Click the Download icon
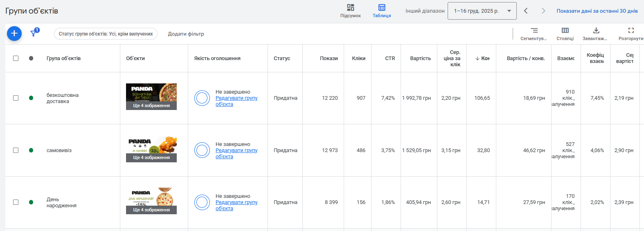Screen dimensions: 644x231 click(596, 31)
